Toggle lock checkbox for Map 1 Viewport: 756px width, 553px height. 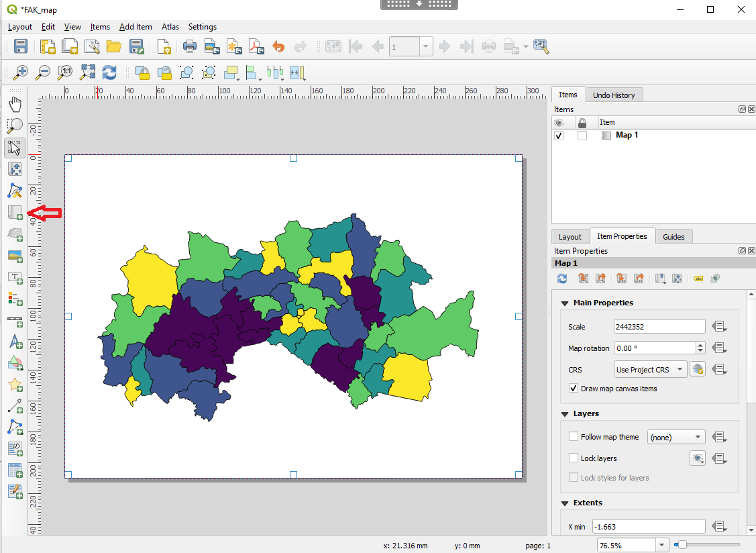tap(582, 136)
